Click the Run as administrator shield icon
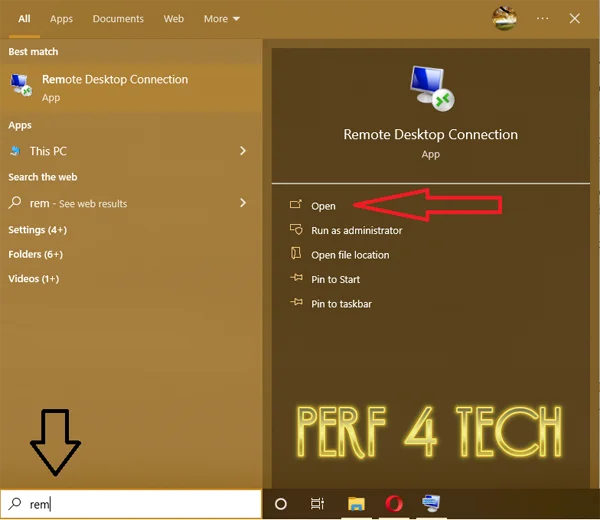The width and height of the screenshot is (600, 520). (x=296, y=229)
